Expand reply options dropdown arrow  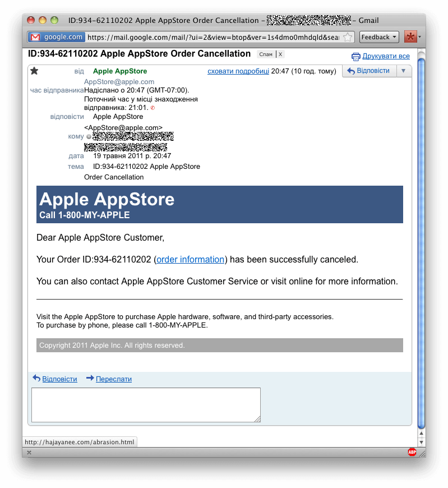(404, 71)
